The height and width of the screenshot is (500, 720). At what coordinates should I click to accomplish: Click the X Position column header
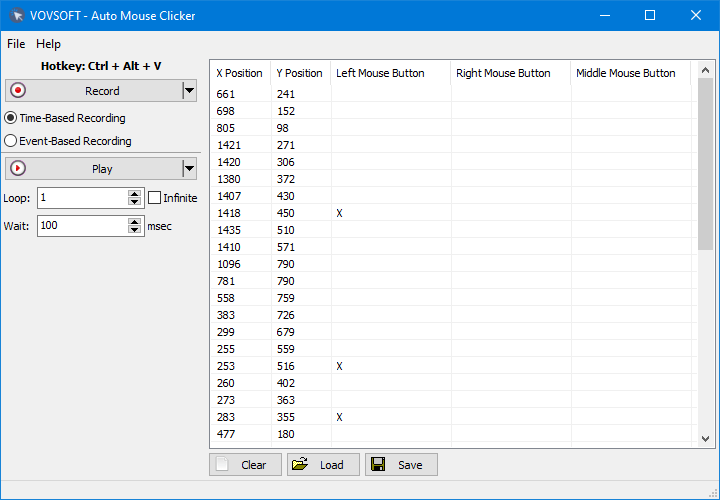[x=240, y=73]
